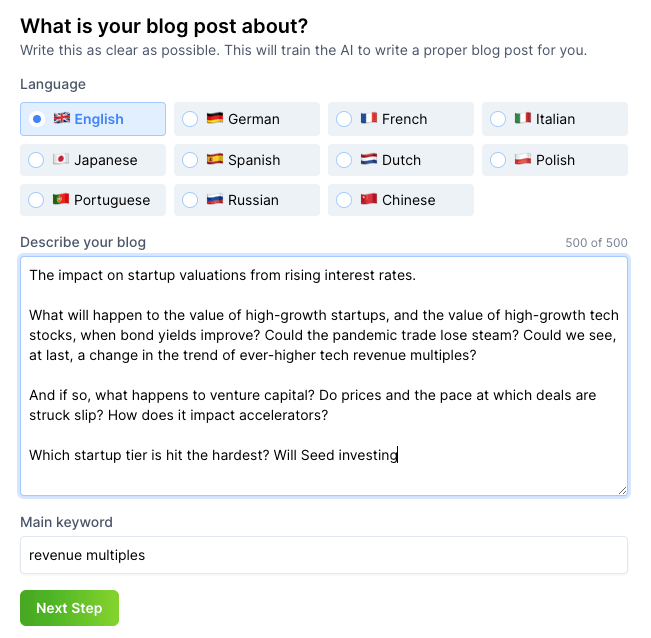Click the French flag icon
The image size is (651, 638).
[369, 119]
